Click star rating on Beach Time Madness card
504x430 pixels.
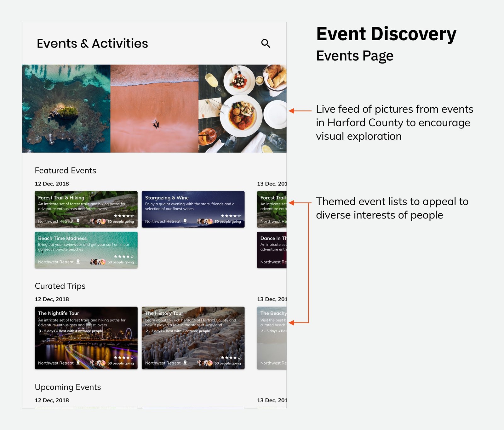coord(124,257)
